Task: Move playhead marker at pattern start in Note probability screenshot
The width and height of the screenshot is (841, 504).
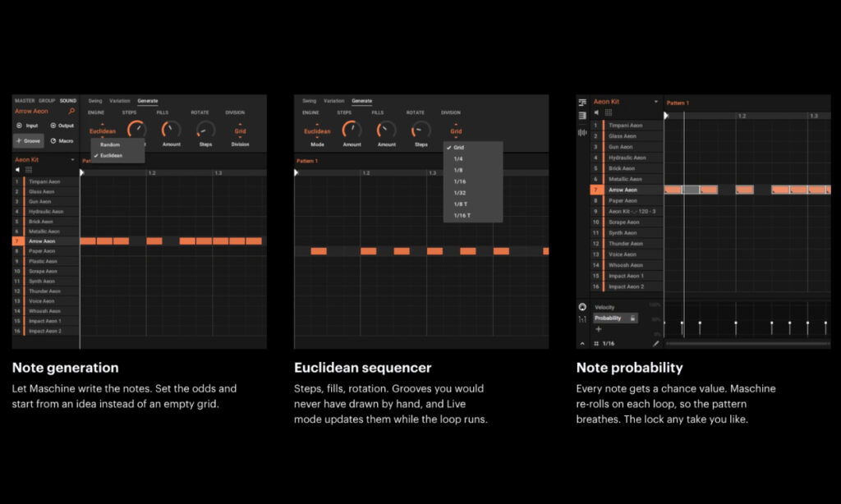Action: click(666, 115)
